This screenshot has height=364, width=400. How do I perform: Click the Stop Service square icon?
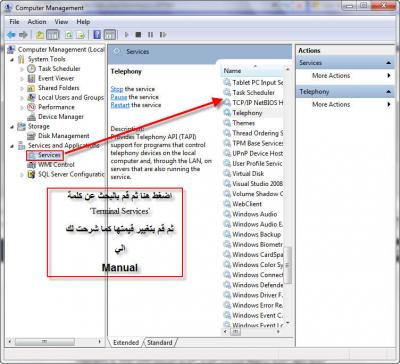click(x=138, y=35)
